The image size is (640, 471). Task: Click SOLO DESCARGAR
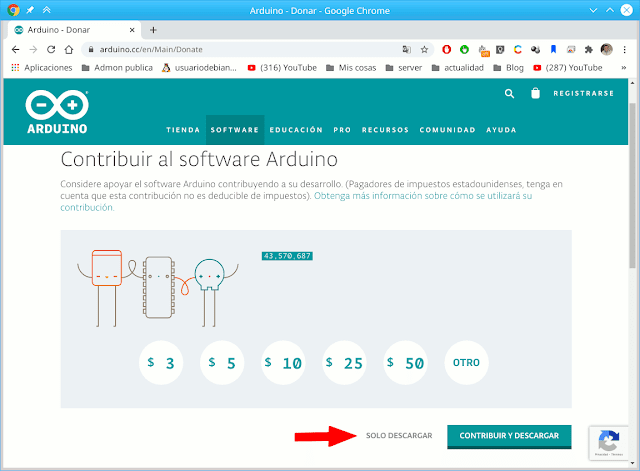[399, 435]
